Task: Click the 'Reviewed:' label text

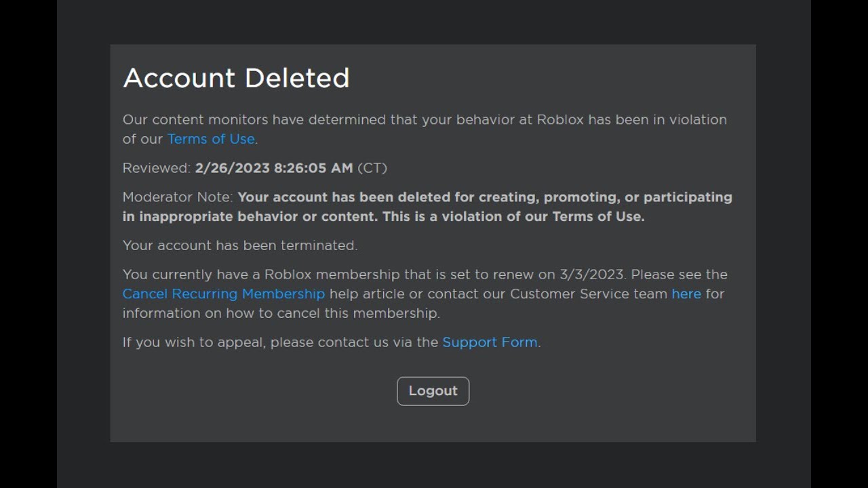Action: (x=156, y=168)
